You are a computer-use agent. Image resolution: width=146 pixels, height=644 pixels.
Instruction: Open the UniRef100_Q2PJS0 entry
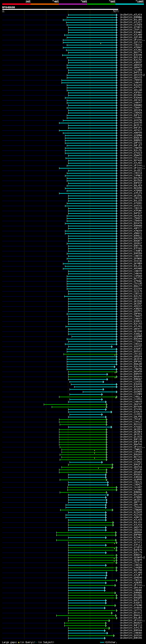click(x=131, y=42)
